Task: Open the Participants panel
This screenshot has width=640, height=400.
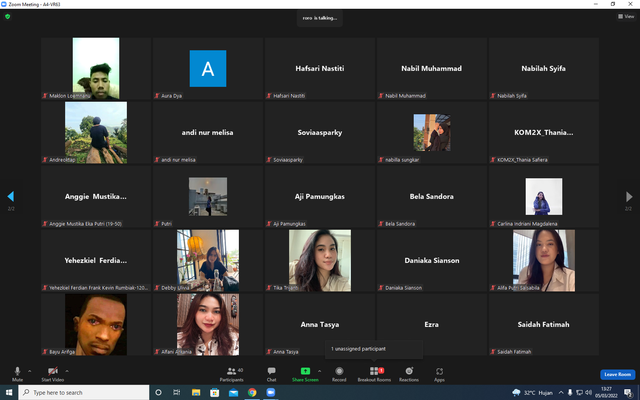Action: point(231,373)
